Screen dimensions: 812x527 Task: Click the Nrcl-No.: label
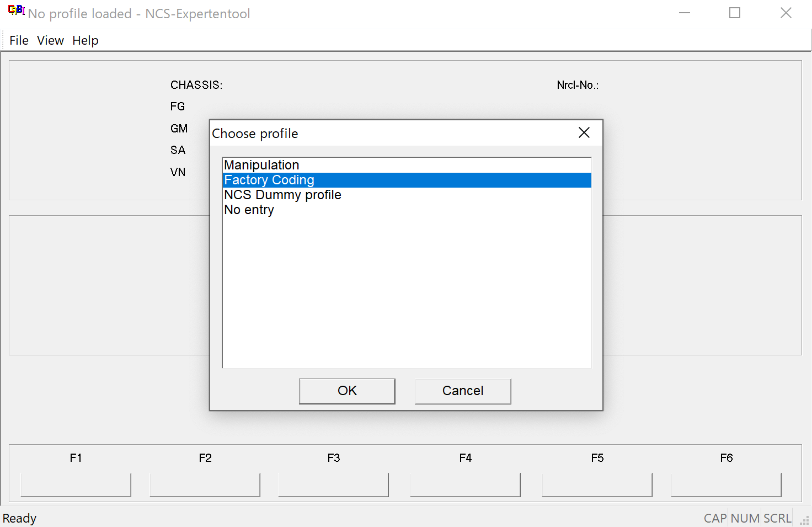[578, 85]
